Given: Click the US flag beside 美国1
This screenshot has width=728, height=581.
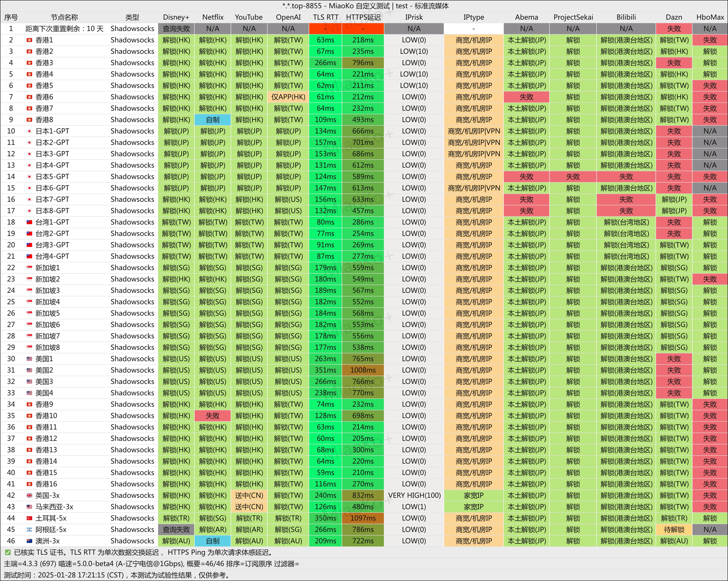Looking at the screenshot, I should [29, 359].
